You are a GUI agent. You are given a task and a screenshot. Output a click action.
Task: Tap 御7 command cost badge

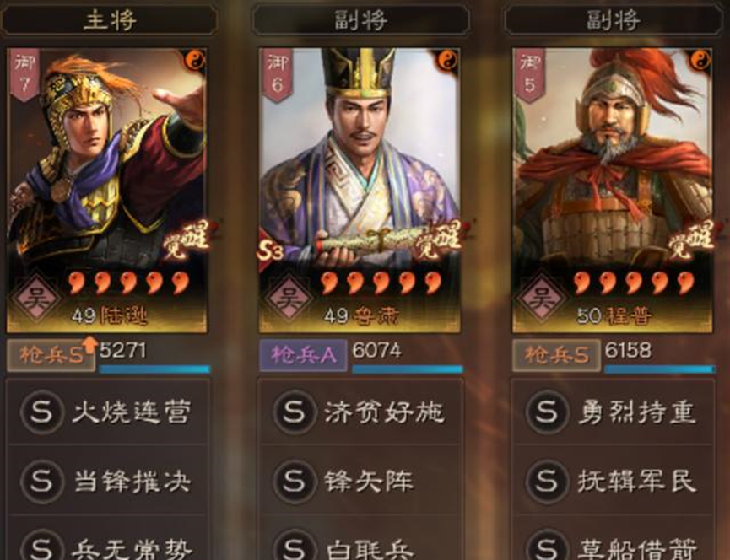coord(24,74)
